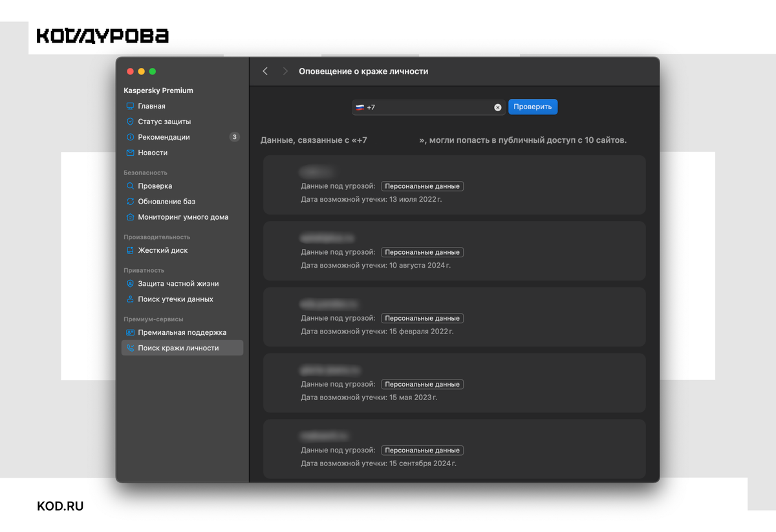
Task: Click the Проверка magnifier icon
Action: point(130,186)
